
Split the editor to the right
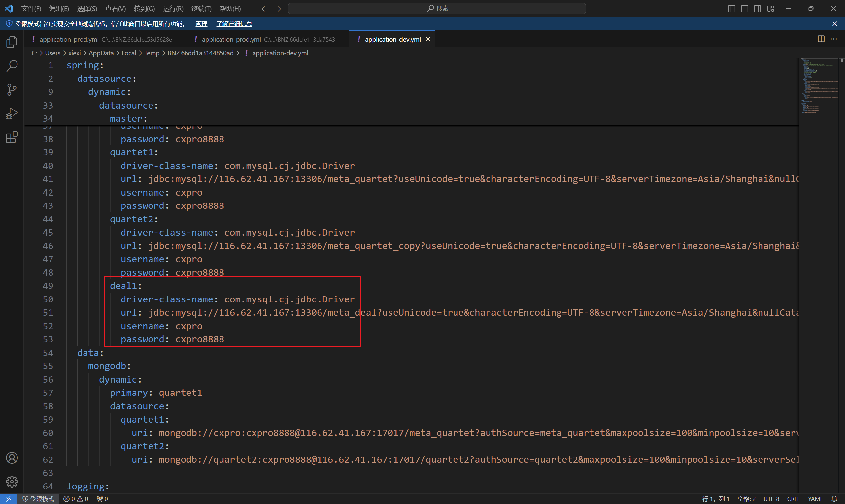(821, 39)
